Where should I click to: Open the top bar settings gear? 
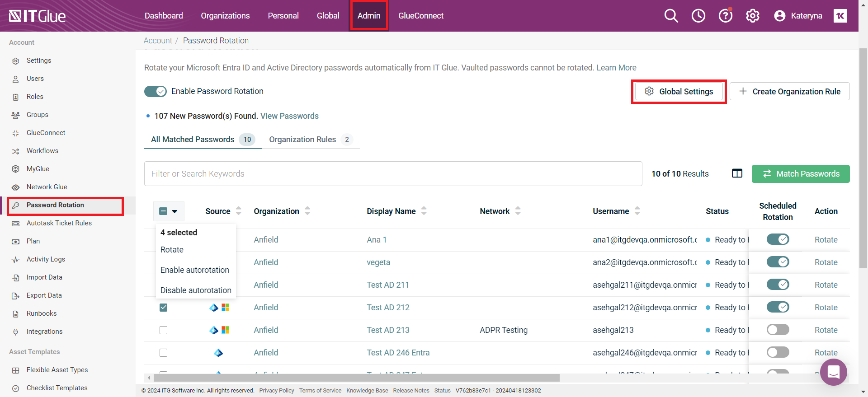click(x=752, y=16)
